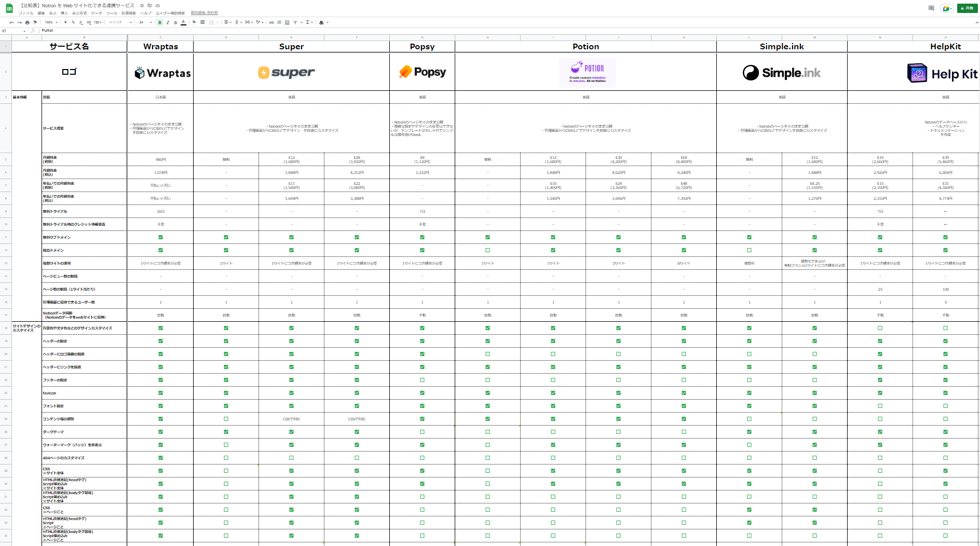Print the spreadsheet
Screen dimensions: 980x546
27,22
